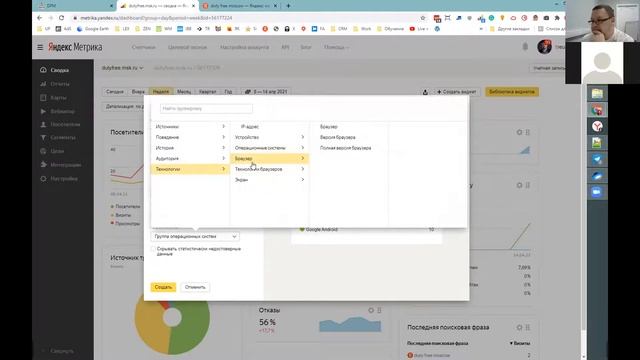Expand the Технологии браузеров submenu

pos(269,169)
